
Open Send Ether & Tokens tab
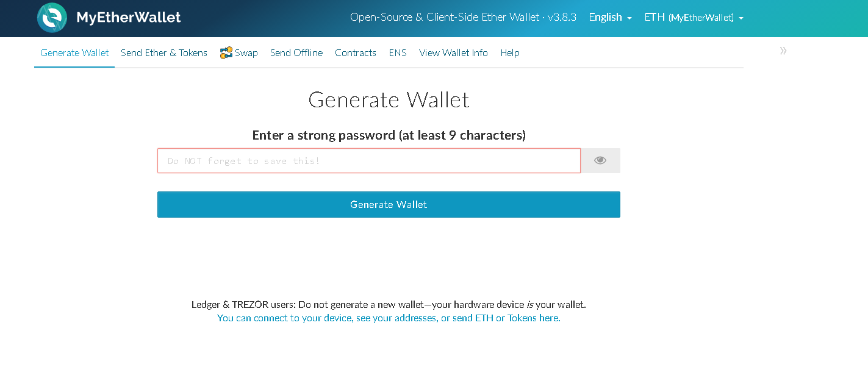(164, 53)
